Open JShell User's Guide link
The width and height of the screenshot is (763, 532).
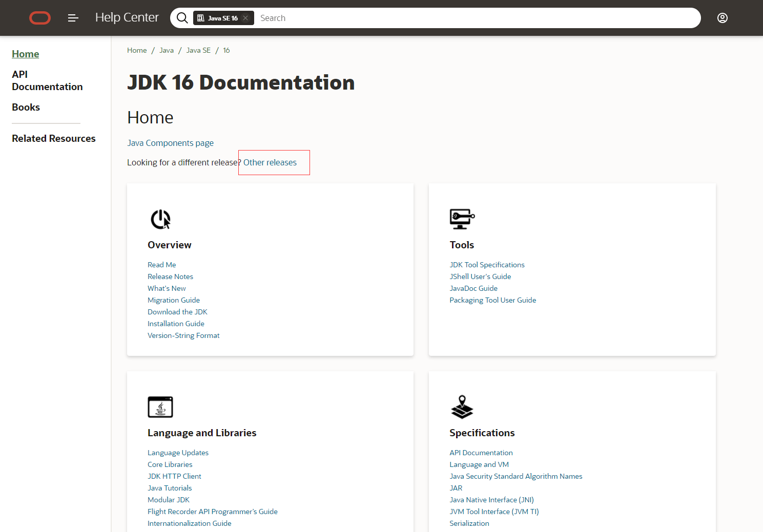tap(481, 276)
